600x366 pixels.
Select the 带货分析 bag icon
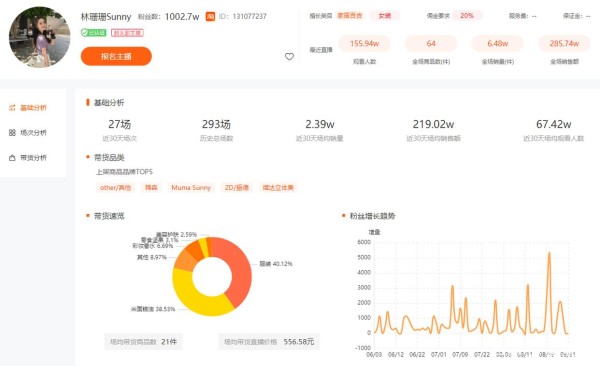(x=12, y=158)
